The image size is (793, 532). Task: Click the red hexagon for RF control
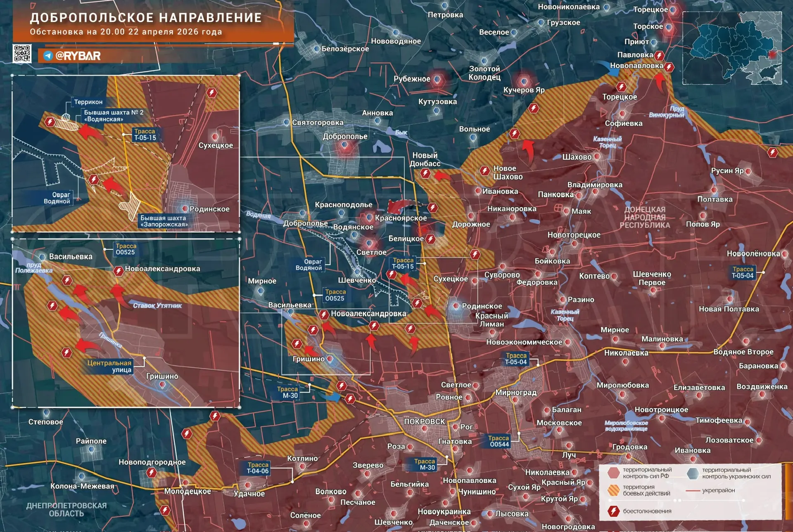coord(614,473)
